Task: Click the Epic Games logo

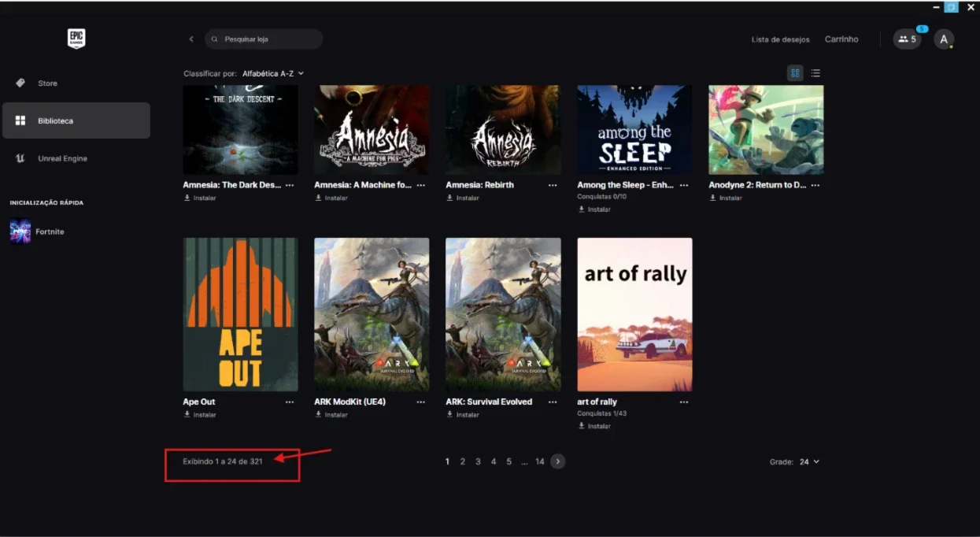Action: coord(76,38)
